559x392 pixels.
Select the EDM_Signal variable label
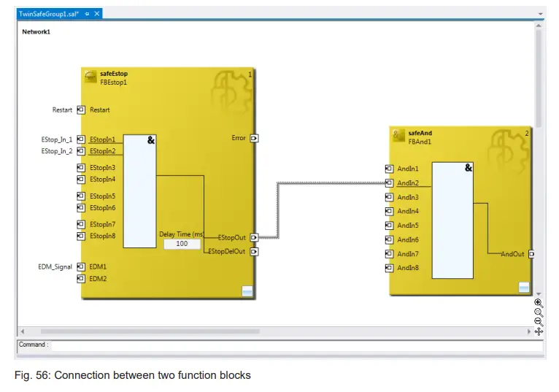click(x=55, y=266)
